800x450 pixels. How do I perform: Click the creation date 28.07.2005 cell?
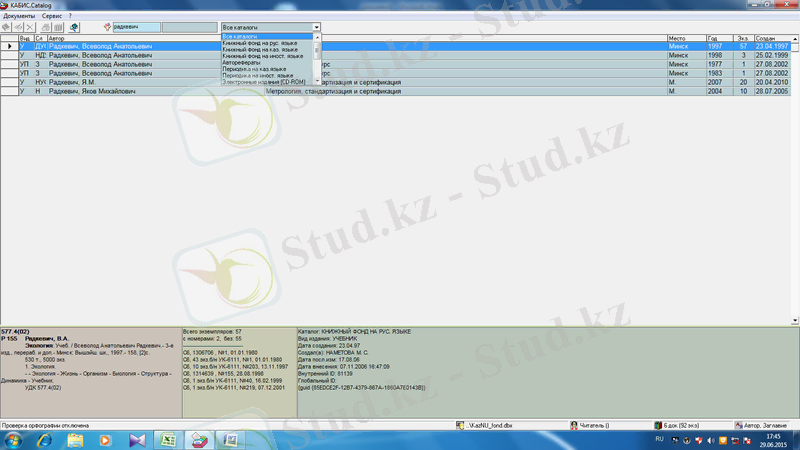[x=772, y=91]
